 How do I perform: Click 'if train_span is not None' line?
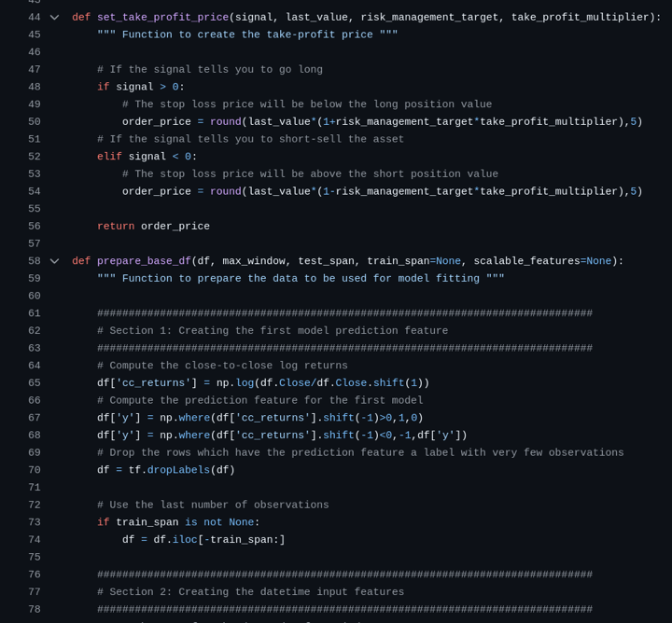tap(178, 522)
